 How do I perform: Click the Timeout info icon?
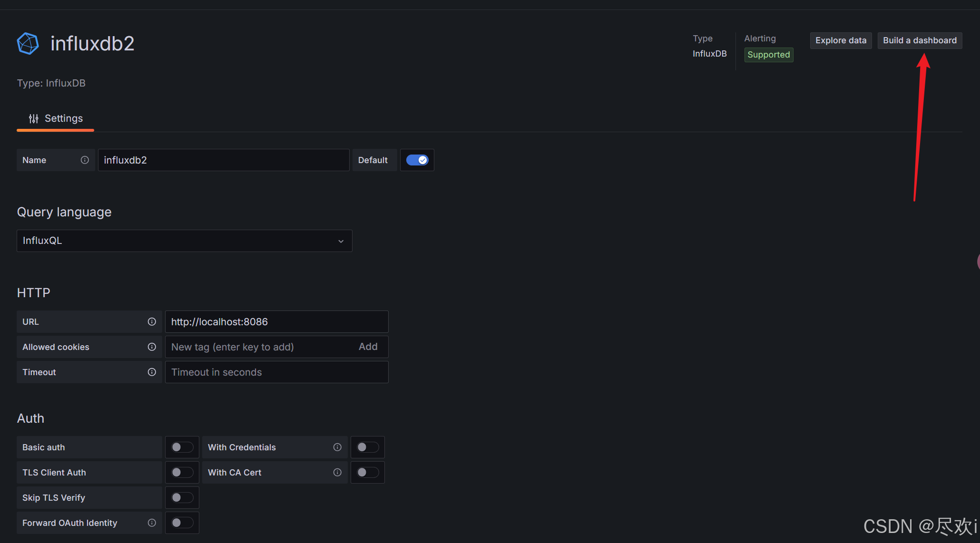click(152, 372)
